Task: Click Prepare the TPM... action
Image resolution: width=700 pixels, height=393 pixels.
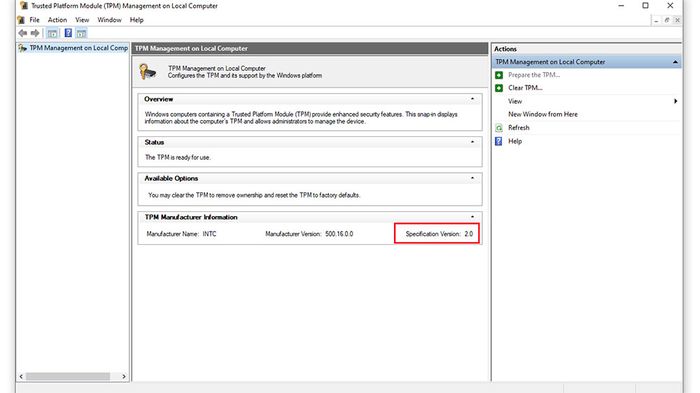Action: coord(534,75)
